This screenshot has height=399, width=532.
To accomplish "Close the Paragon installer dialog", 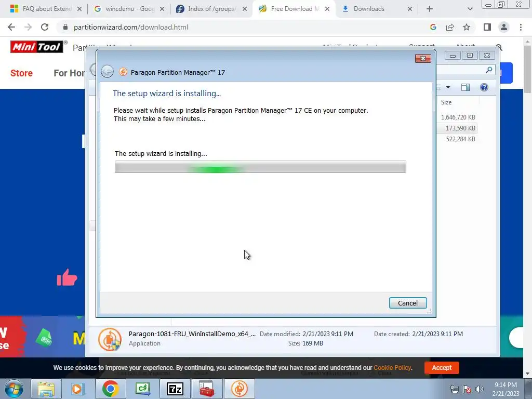I will coord(423,58).
